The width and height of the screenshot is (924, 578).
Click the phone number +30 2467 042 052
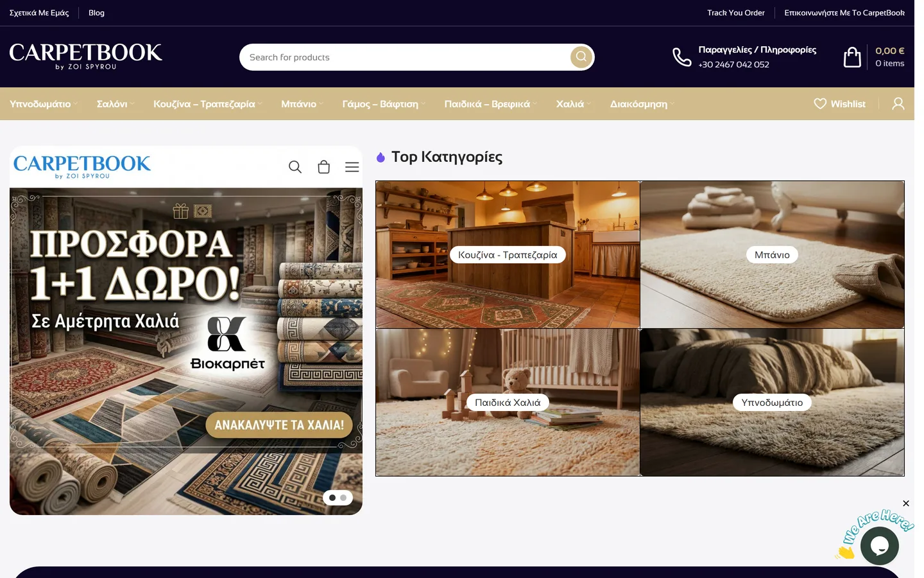tap(733, 64)
